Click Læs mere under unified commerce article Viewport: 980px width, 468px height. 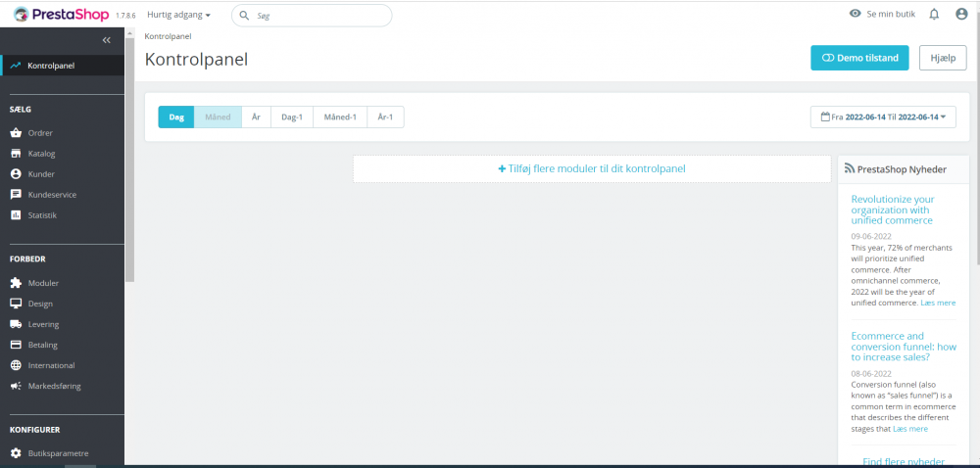point(938,303)
